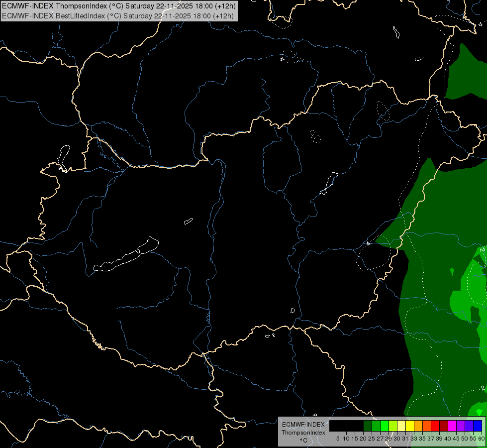
Task: Click the legend unit °C
Action: click(304, 441)
